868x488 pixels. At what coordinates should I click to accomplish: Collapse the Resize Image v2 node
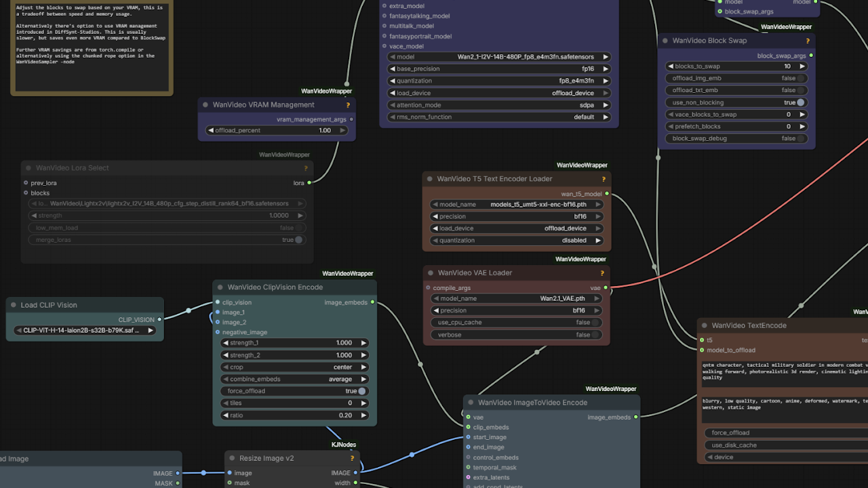[x=232, y=458]
